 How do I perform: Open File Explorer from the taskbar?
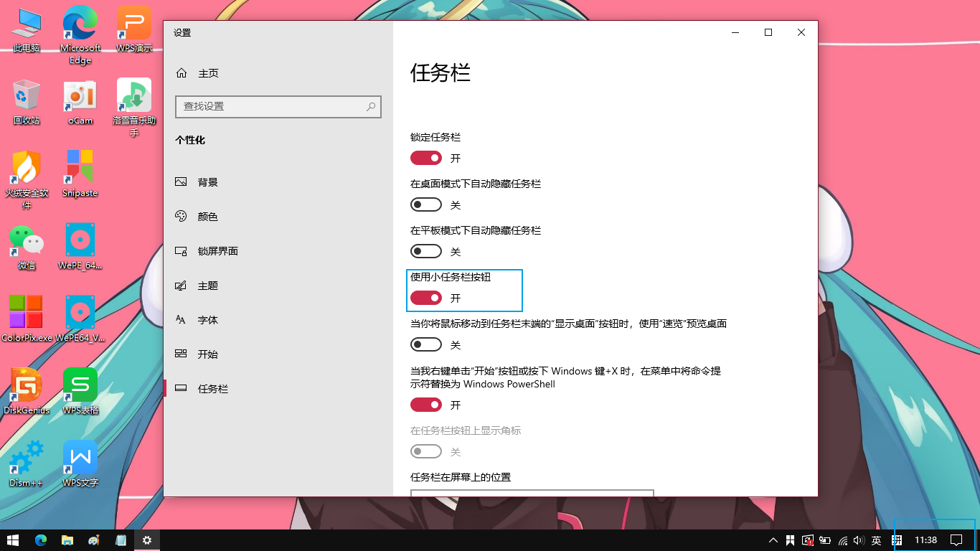(x=67, y=540)
